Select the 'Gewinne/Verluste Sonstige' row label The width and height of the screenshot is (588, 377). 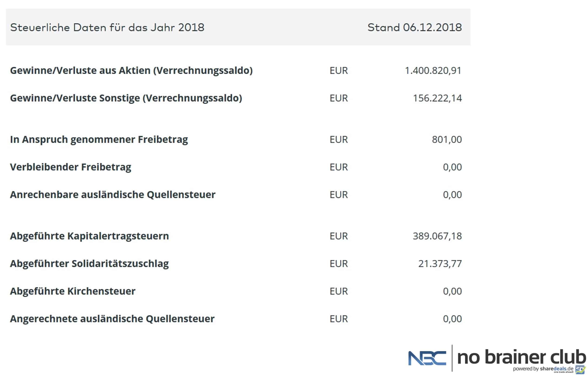126,98
